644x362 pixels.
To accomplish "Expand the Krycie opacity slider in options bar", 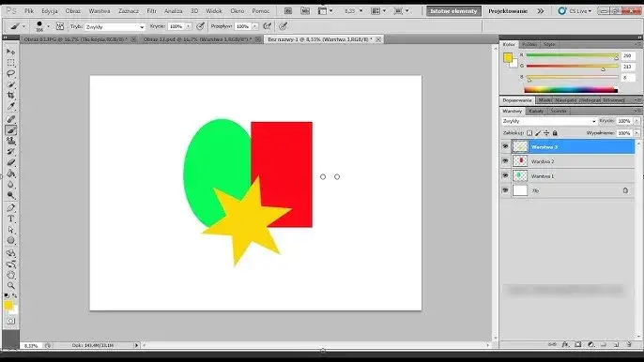I will pyautogui.click(x=189, y=26).
